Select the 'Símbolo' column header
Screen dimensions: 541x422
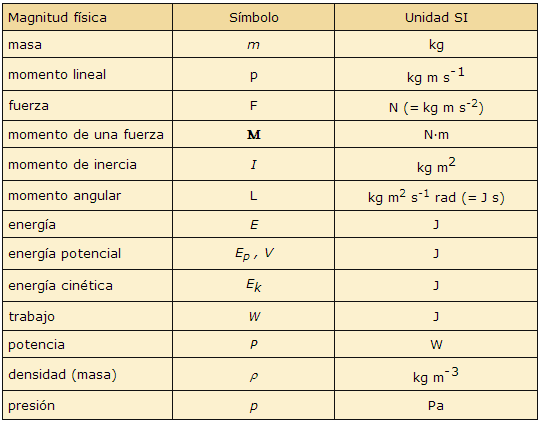click(x=254, y=18)
